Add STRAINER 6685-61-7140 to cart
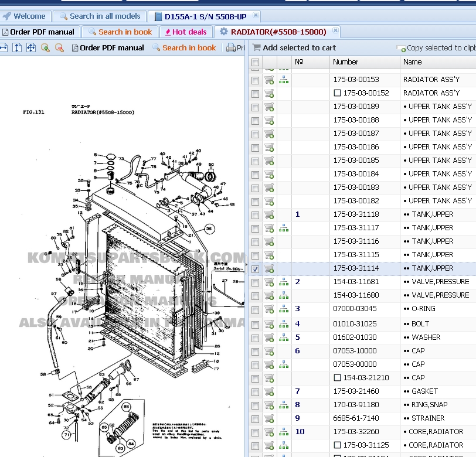This screenshot has width=476, height=457. pos(269,418)
